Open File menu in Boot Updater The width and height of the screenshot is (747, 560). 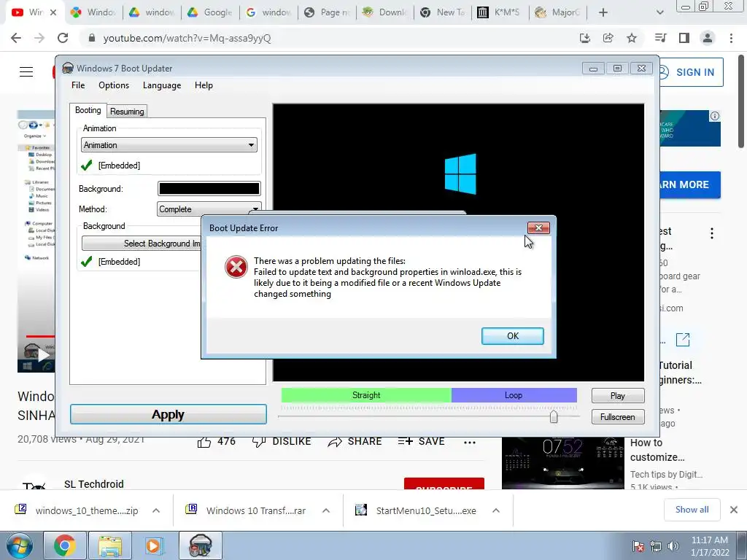point(78,85)
